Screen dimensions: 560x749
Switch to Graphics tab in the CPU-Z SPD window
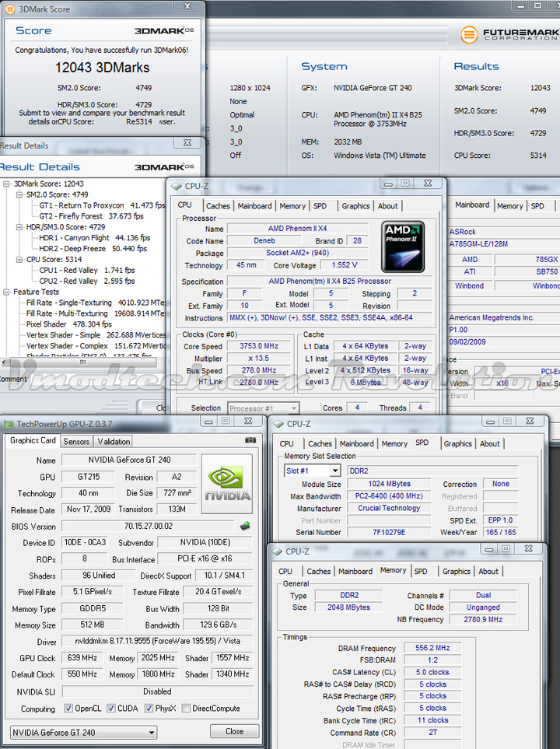(x=458, y=444)
